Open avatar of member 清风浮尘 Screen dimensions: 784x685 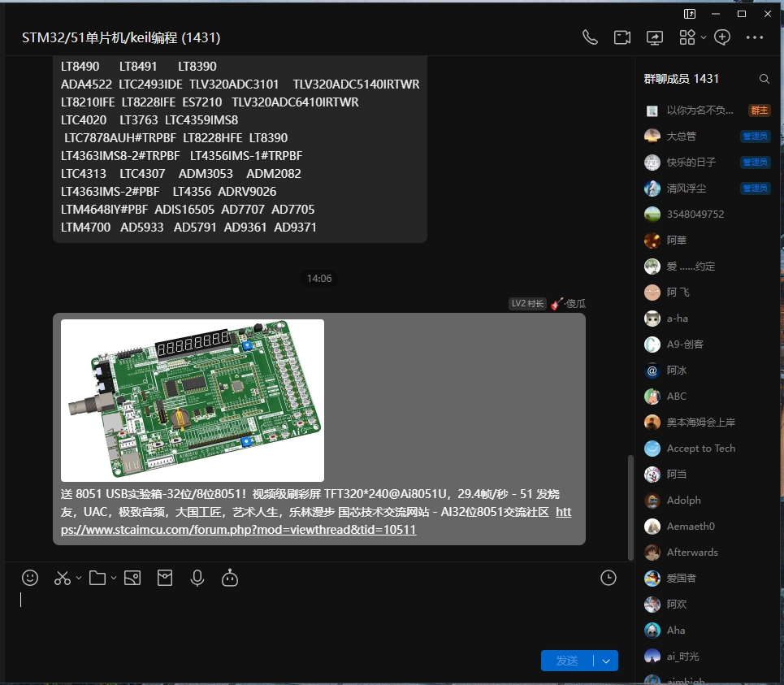pos(652,188)
